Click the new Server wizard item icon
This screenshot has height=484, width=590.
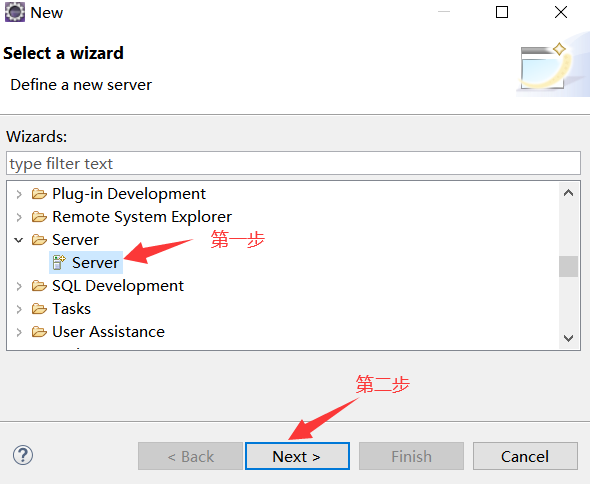[59, 262]
